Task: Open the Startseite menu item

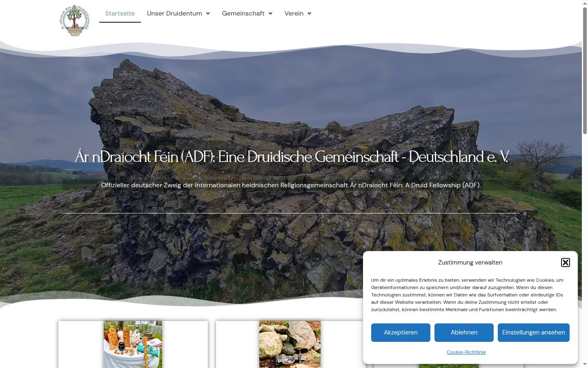Action: [x=120, y=13]
